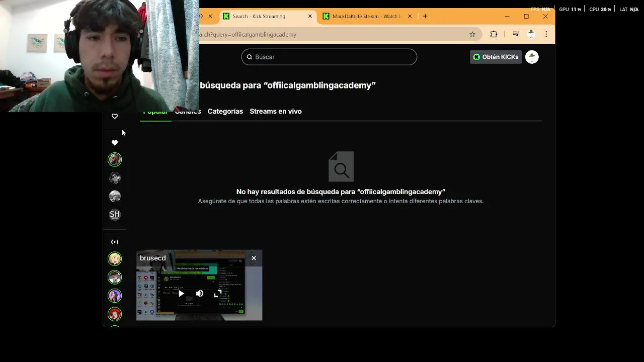
Task: Click the 'Asegúrate de que todas las palabras' hint text
Action: click(341, 201)
